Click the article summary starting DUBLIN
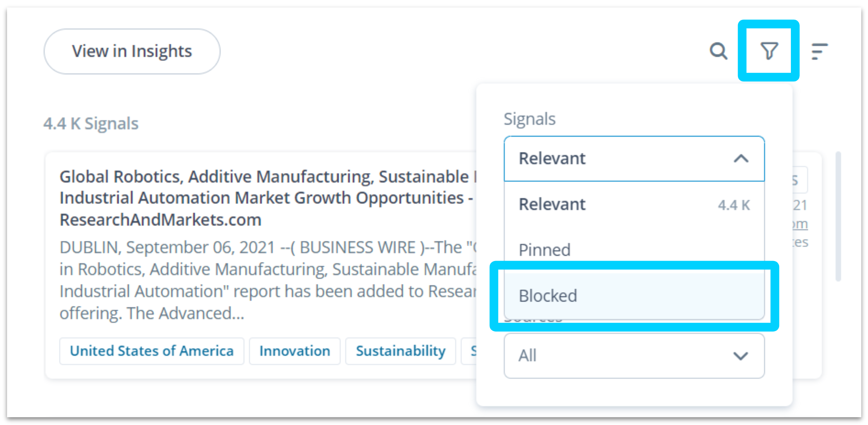The image size is (868, 425). (268, 280)
